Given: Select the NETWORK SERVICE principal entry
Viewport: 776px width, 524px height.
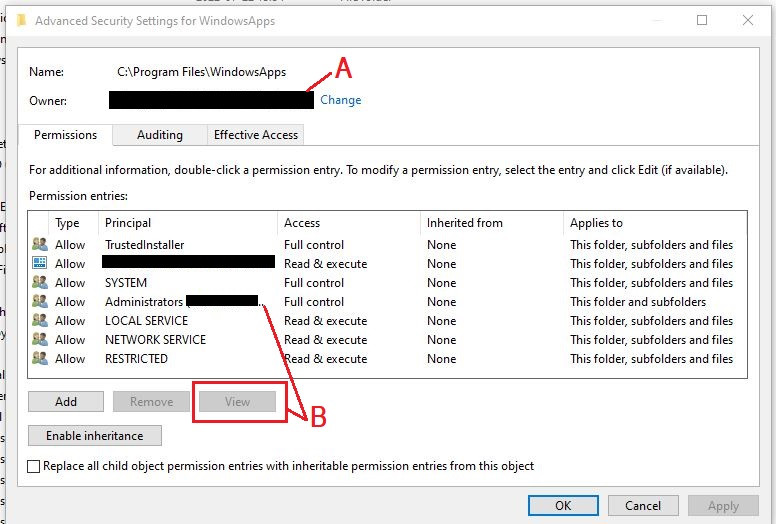Looking at the screenshot, I should click(x=155, y=340).
